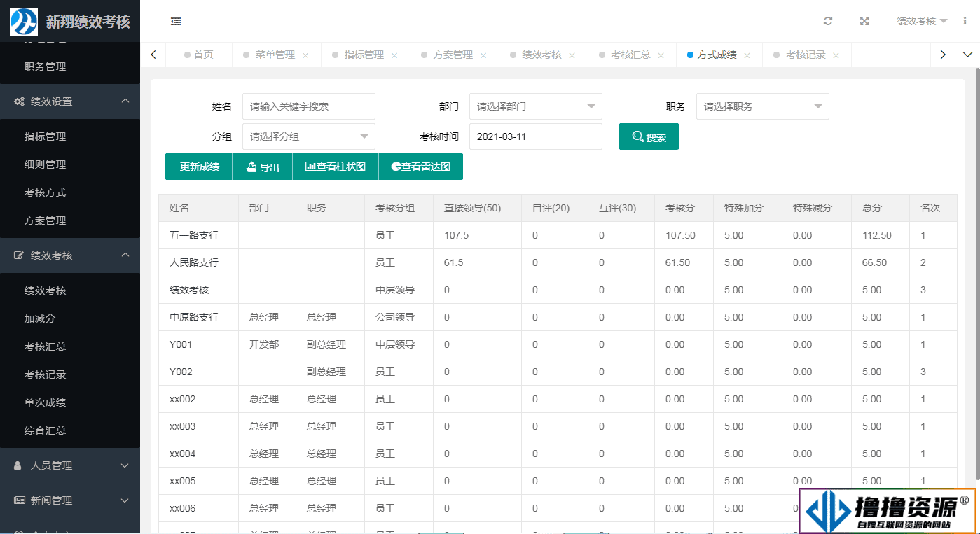Close the 绩效考核 tab
This screenshot has height=534, width=980.
[x=572, y=55]
